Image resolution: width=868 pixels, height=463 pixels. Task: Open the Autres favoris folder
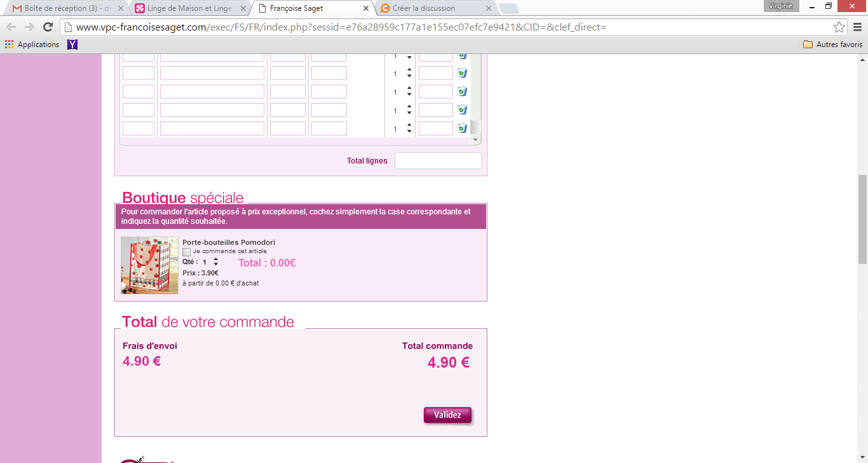[x=832, y=45]
